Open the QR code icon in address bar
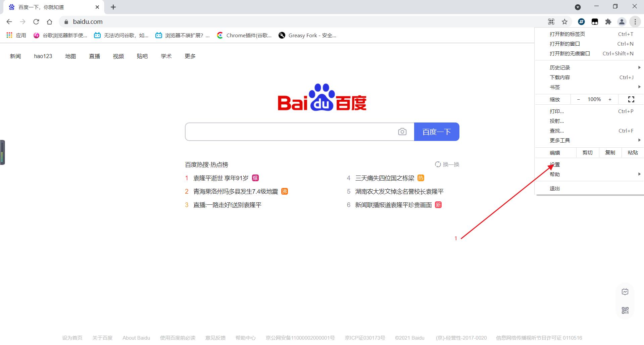 point(551,22)
